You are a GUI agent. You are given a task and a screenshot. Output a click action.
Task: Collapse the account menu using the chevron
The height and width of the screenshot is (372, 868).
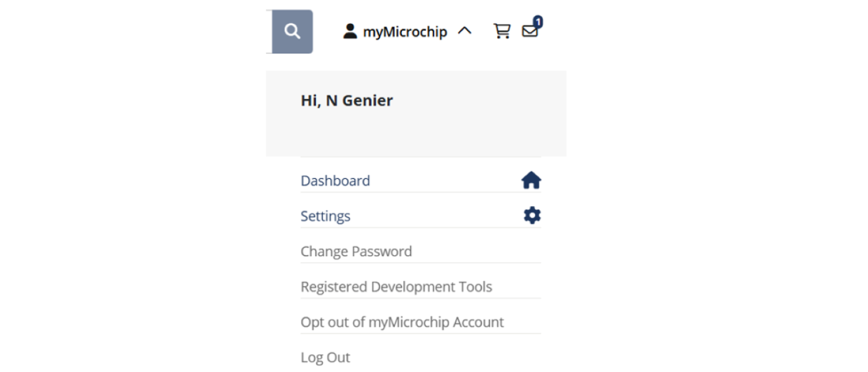click(465, 31)
